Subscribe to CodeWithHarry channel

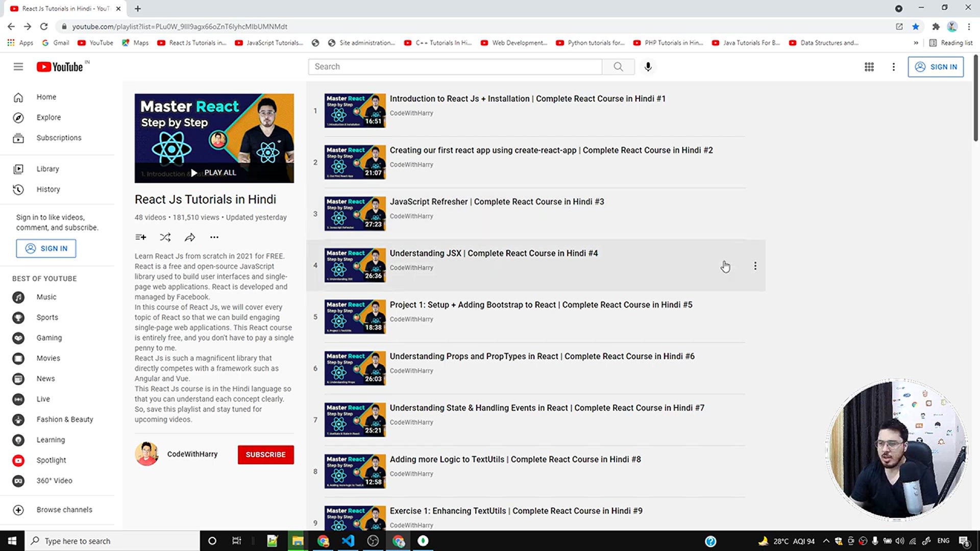click(265, 455)
